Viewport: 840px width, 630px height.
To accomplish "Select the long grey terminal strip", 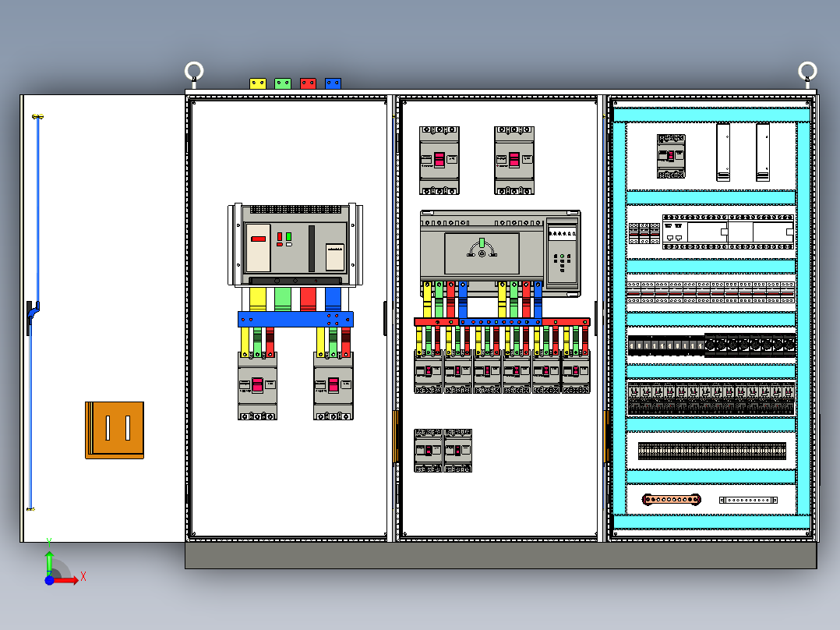I will click(x=712, y=451).
